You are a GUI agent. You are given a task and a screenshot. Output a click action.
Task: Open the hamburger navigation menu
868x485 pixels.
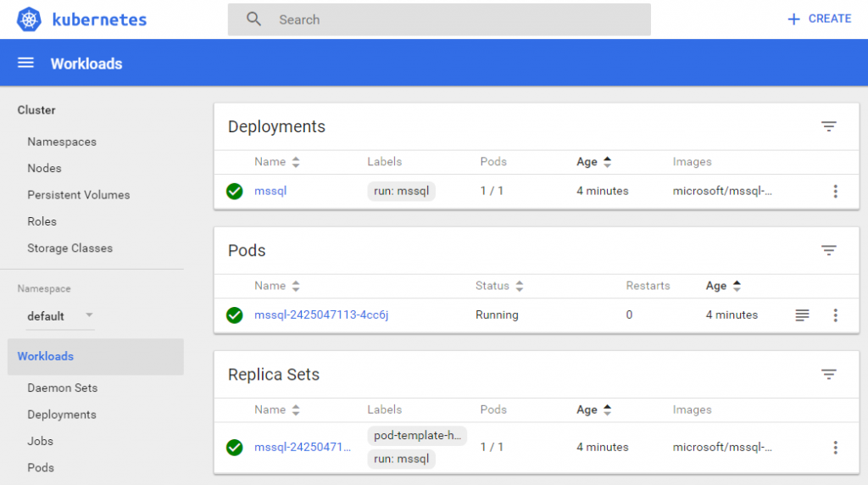click(25, 64)
